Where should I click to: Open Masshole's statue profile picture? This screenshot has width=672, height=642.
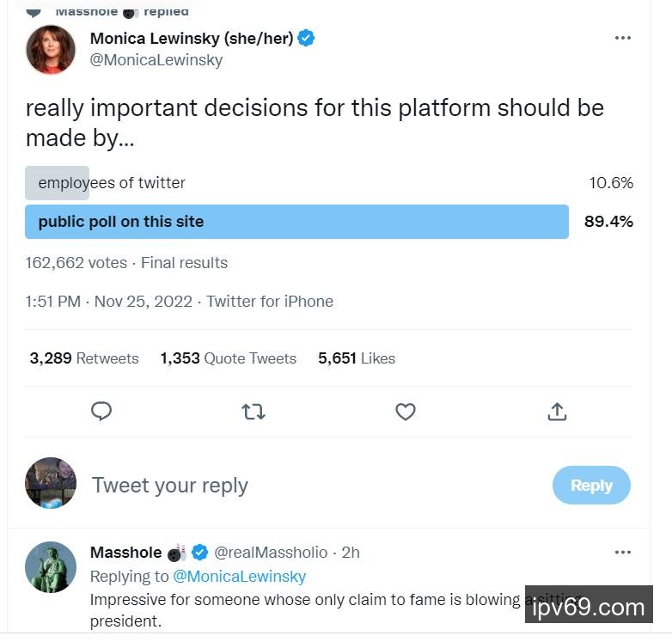point(51,566)
